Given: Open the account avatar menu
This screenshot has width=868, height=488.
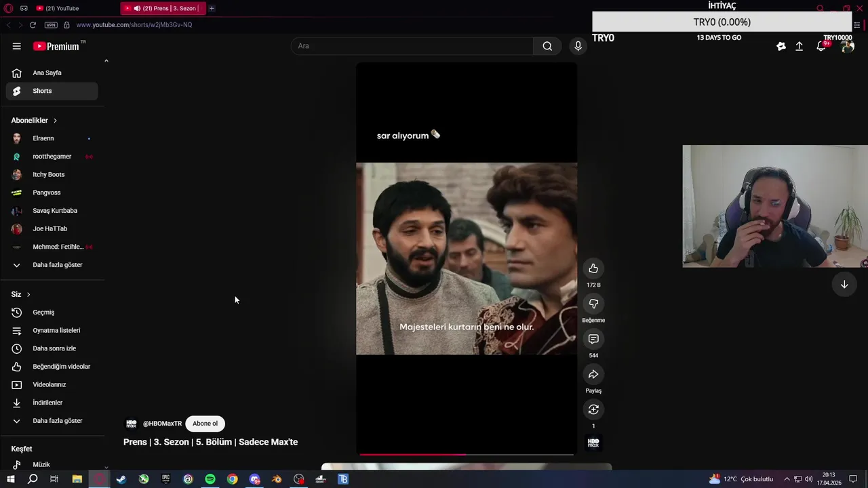Looking at the screenshot, I should [x=847, y=46].
